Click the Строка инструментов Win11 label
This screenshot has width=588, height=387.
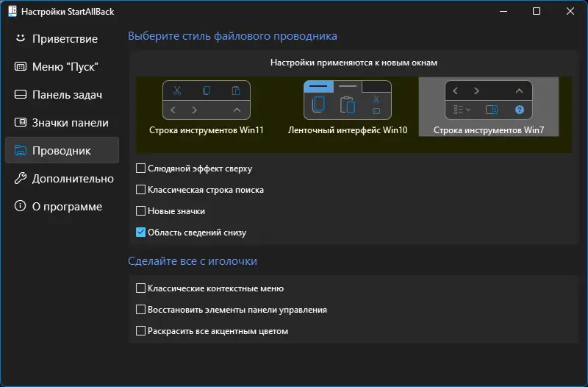pos(207,130)
